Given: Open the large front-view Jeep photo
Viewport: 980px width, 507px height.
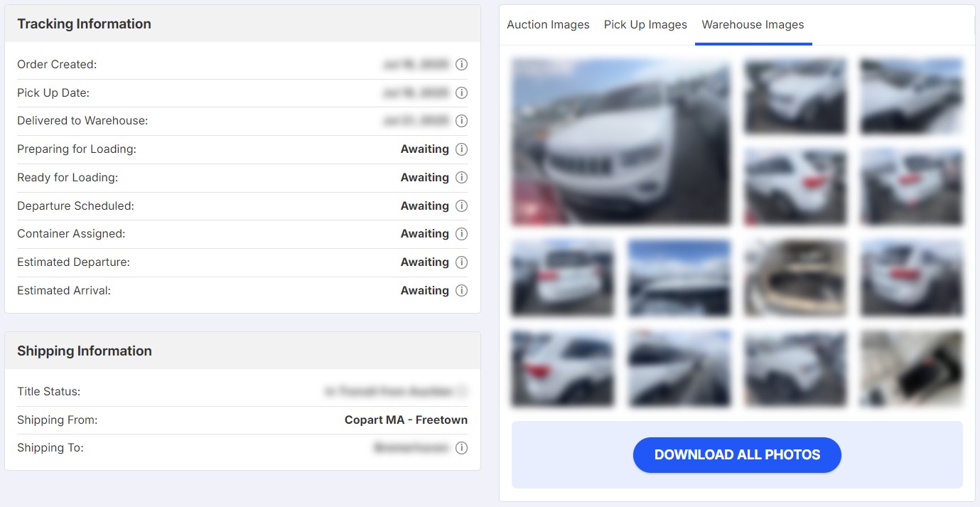Looking at the screenshot, I should coord(620,142).
